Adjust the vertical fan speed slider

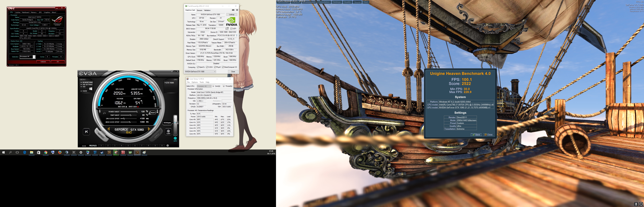176,125
